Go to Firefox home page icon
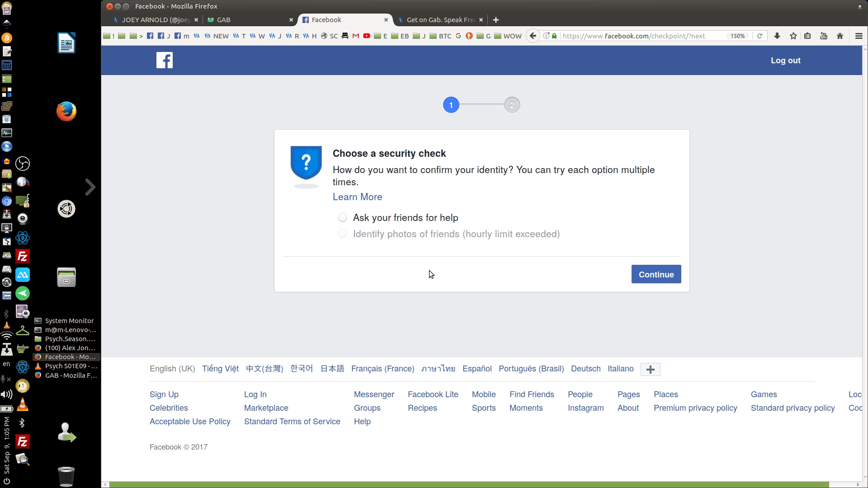Viewport: 868px width, 488px height. point(840,36)
